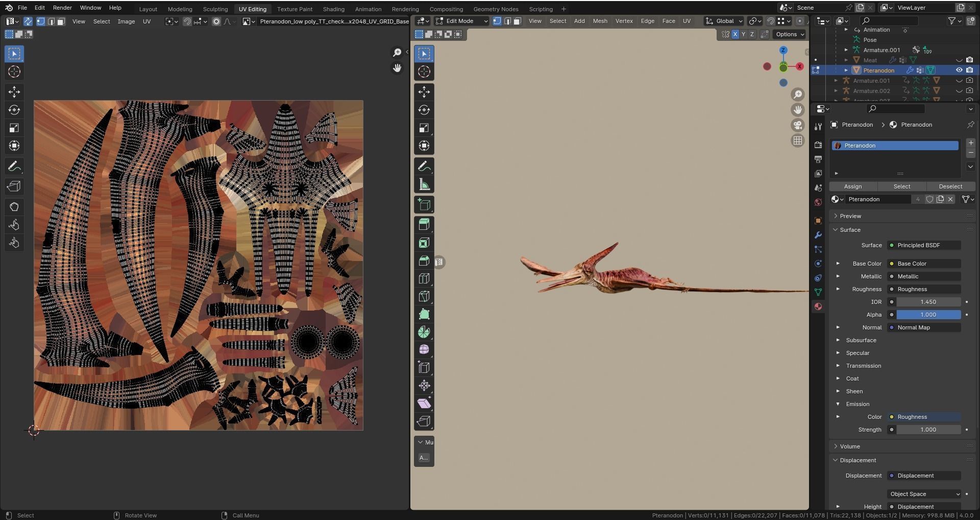Open the Modifiers properties tab wrench icon
The image size is (980, 520).
click(x=818, y=235)
